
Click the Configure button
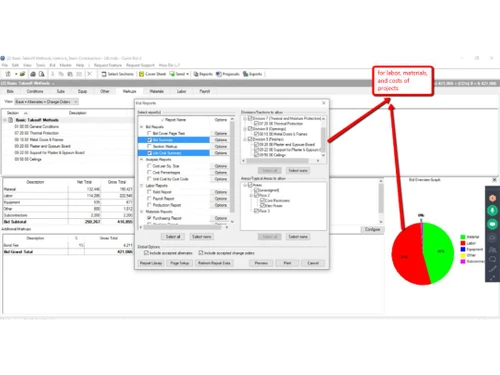372,229
